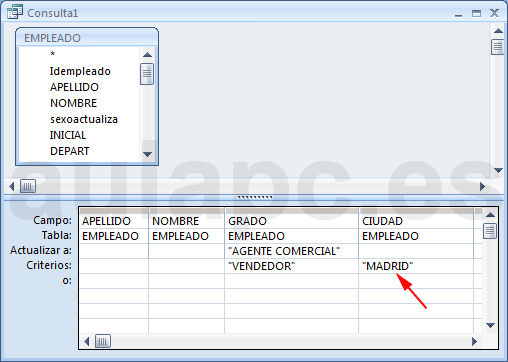Click the pane splitter grip dots
The height and width of the screenshot is (362, 508).
[255, 197]
